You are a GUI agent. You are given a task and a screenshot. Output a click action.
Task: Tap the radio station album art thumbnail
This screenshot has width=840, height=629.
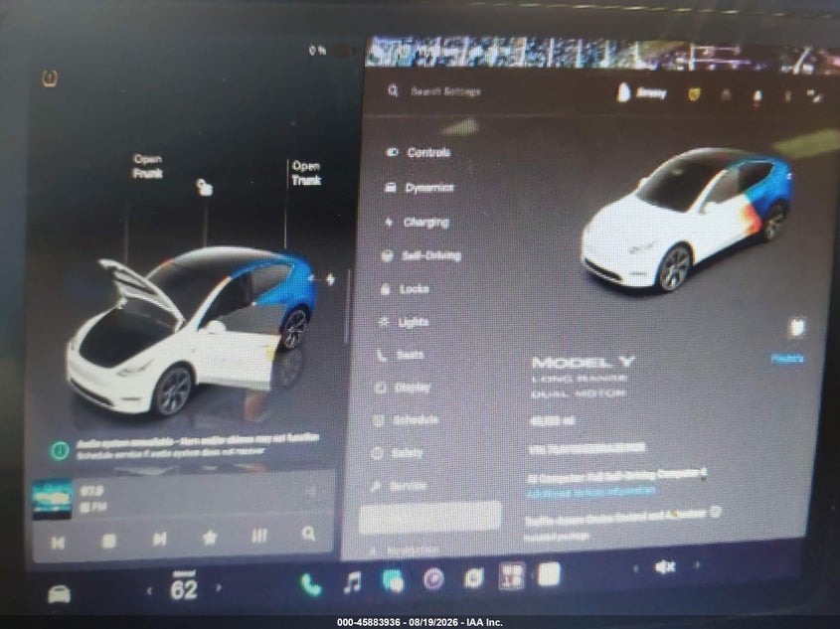(52, 499)
